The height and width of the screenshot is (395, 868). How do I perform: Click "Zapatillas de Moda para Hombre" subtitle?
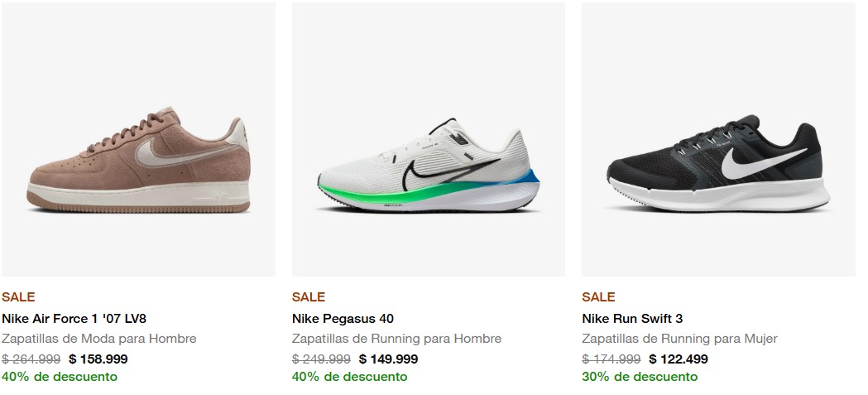[99, 339]
